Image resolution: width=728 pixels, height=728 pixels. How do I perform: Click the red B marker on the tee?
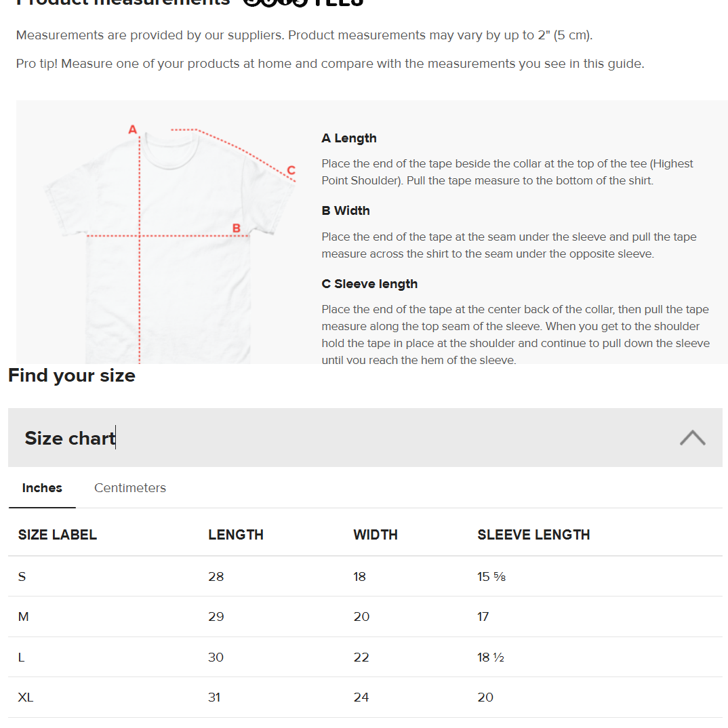click(x=237, y=228)
